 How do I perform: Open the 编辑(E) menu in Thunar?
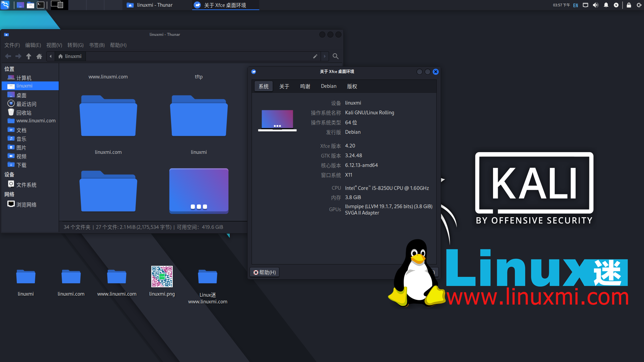tap(33, 45)
